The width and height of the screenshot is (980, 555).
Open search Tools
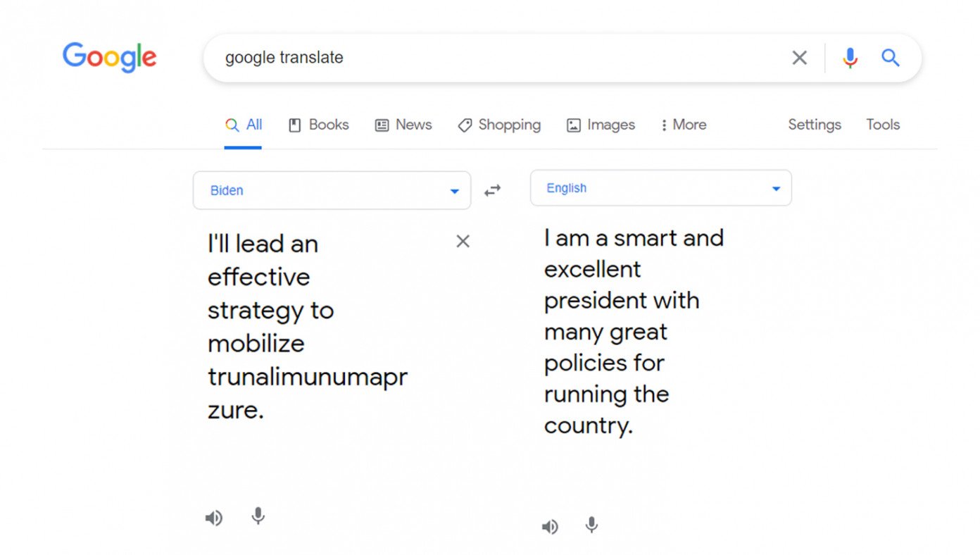[x=883, y=125]
